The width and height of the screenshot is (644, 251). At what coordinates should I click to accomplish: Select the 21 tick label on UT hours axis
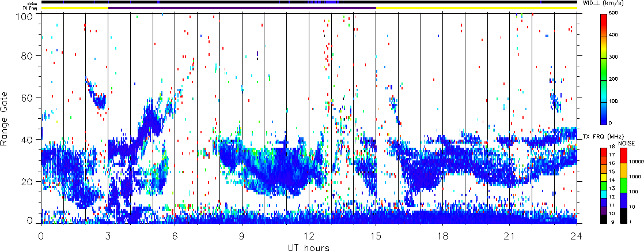tap(510, 236)
